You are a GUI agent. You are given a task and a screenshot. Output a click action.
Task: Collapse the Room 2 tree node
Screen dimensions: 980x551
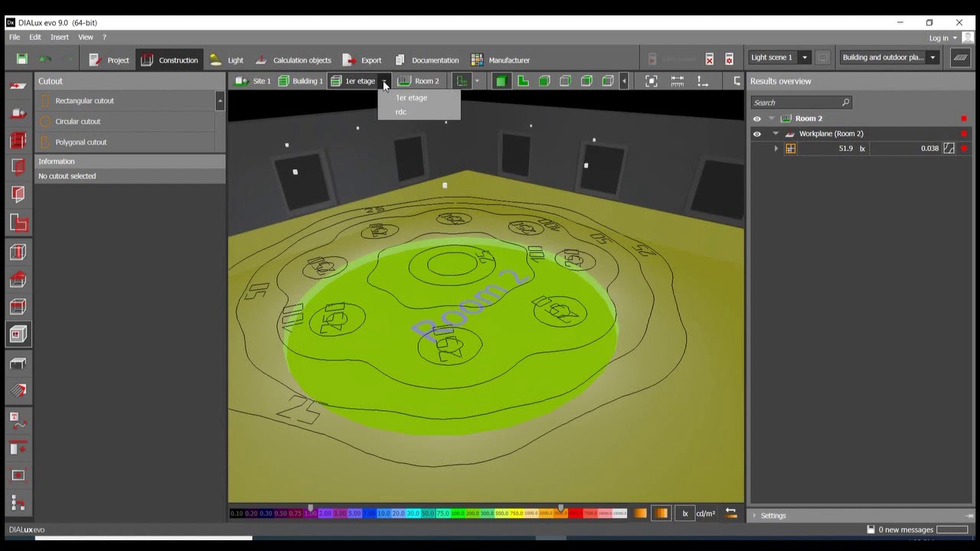tap(772, 119)
